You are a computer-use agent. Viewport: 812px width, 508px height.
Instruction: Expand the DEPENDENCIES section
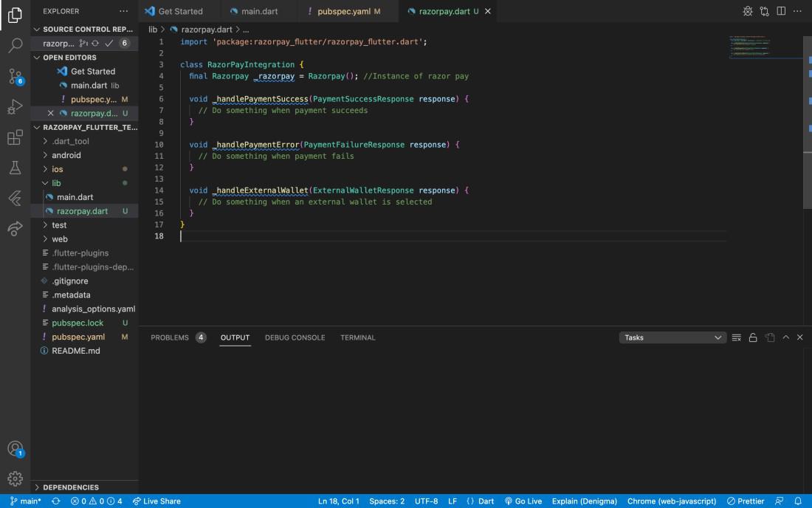click(x=70, y=487)
